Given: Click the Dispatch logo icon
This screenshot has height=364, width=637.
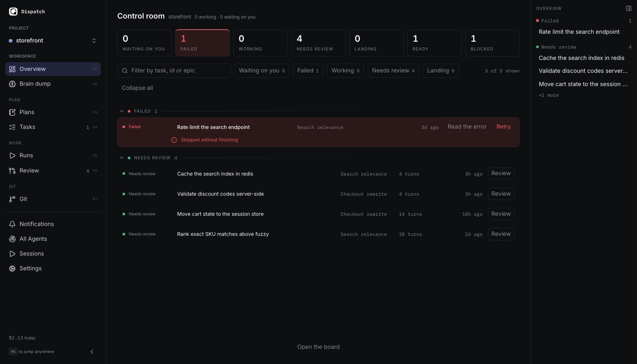Looking at the screenshot, I should click(13, 11).
